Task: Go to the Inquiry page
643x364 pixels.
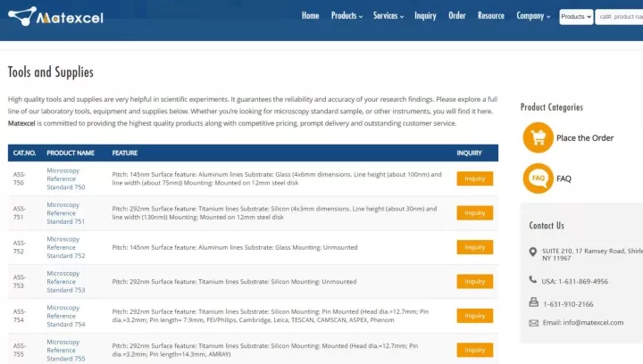Action: (x=425, y=15)
